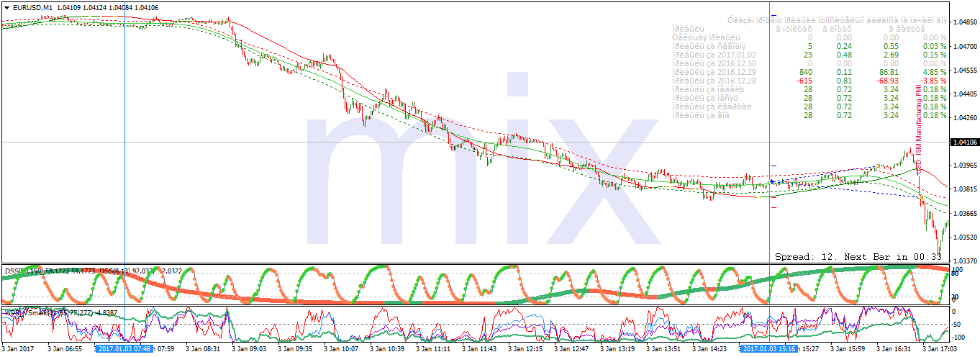Click the highlighted time label 2017.01.03 15:16
The width and height of the screenshot is (980, 357).
click(769, 349)
